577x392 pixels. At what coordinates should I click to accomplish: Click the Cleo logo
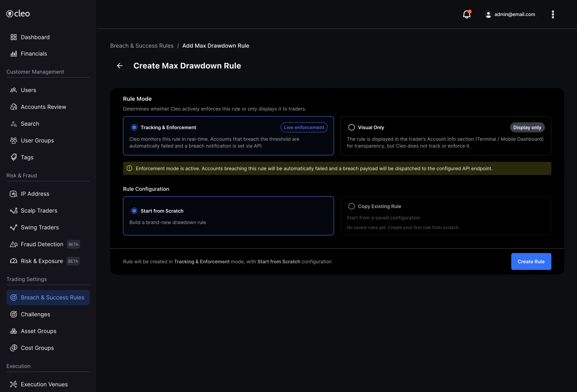(x=18, y=14)
